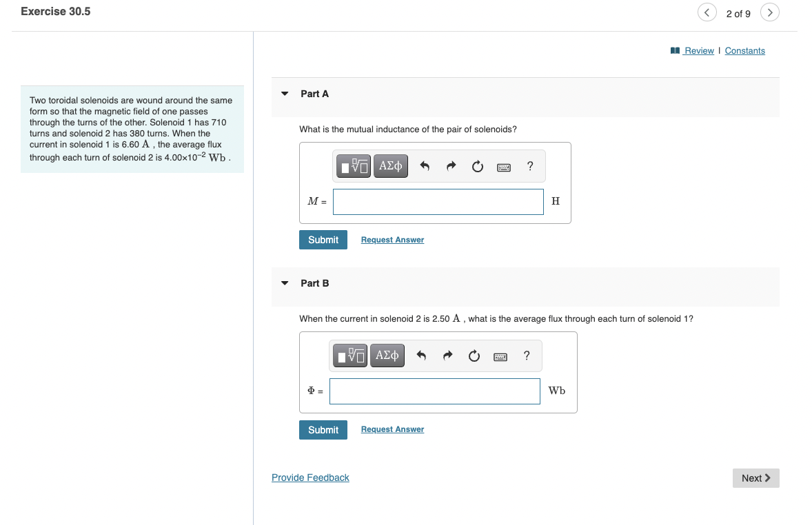Open the Constants link
The width and height of the screenshot is (812, 525).
click(744, 51)
